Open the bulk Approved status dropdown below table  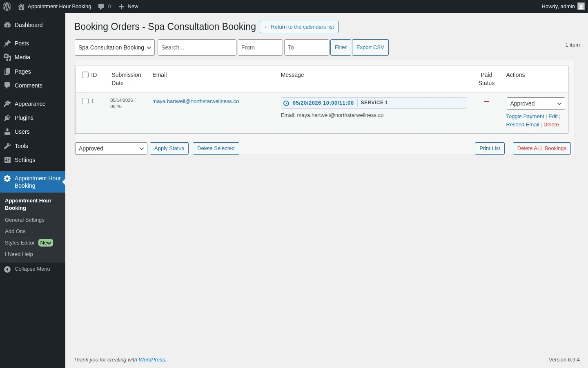111,148
